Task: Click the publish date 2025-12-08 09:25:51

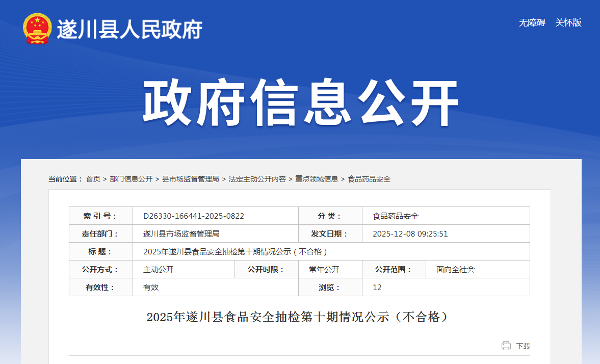Action: coord(410,234)
